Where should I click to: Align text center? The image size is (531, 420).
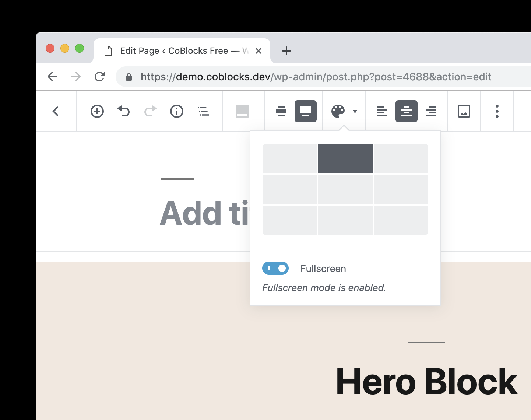[407, 111]
